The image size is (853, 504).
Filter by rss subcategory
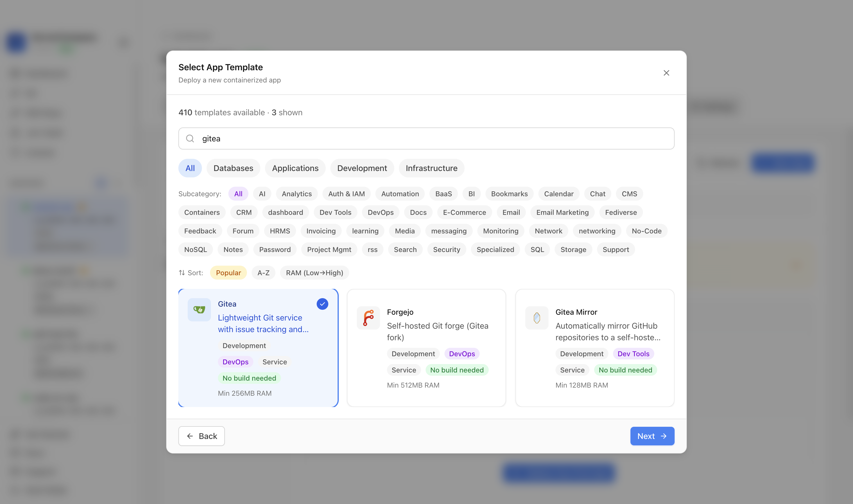click(x=372, y=250)
